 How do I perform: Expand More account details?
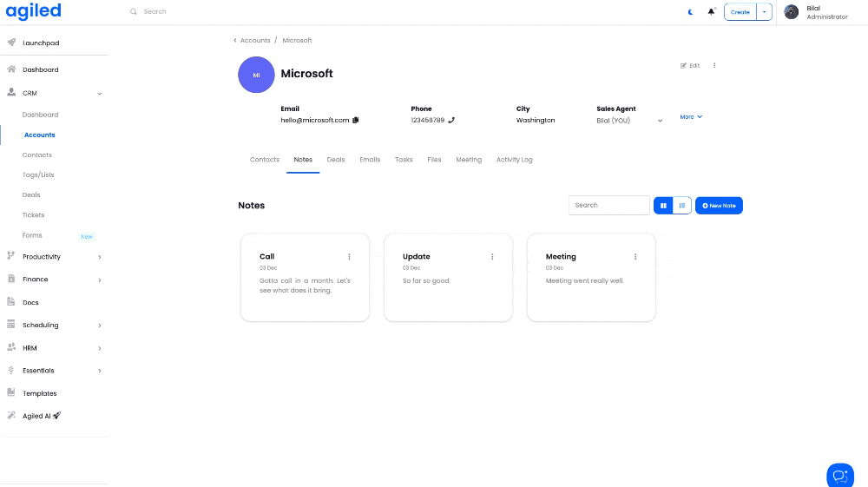click(x=691, y=117)
